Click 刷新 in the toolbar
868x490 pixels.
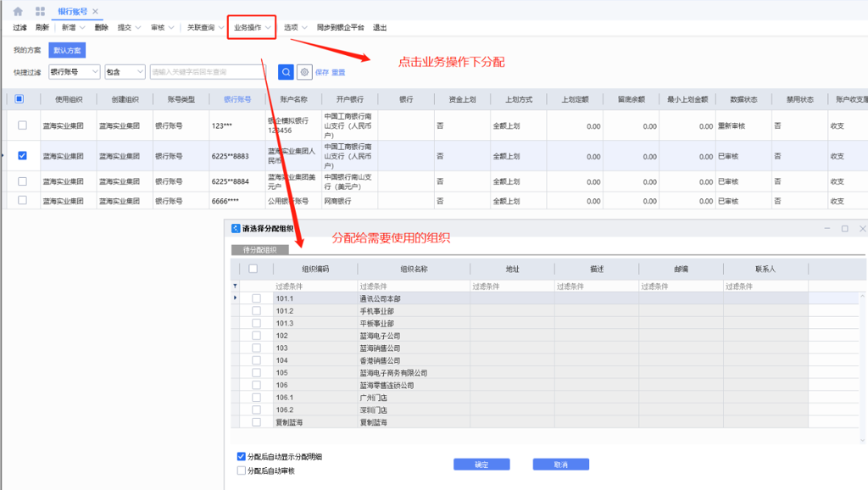pyautogui.click(x=42, y=28)
